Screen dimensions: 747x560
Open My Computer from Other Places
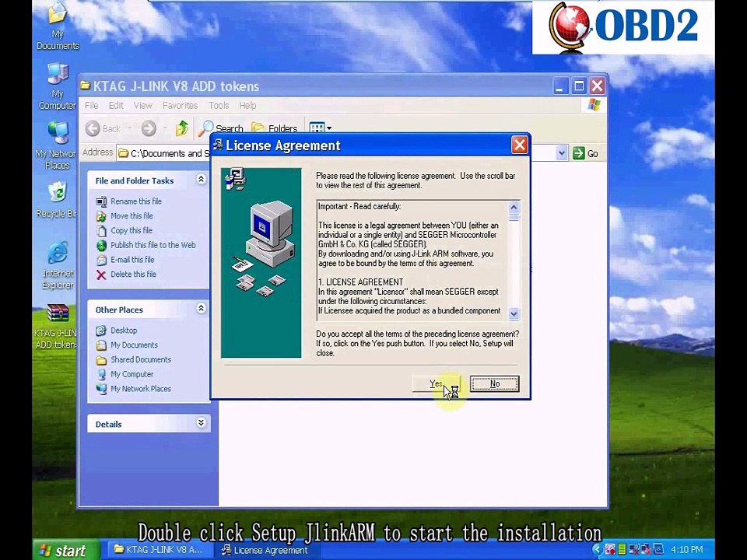tap(132, 374)
